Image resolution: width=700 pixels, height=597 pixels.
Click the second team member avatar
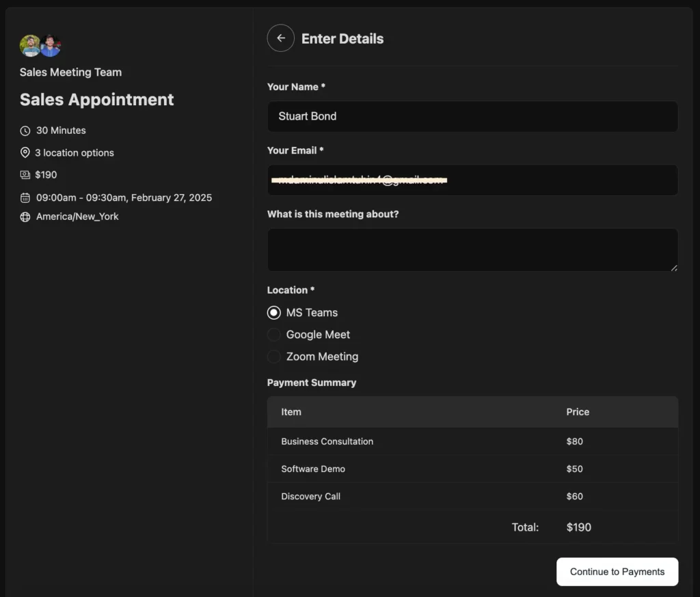51,46
